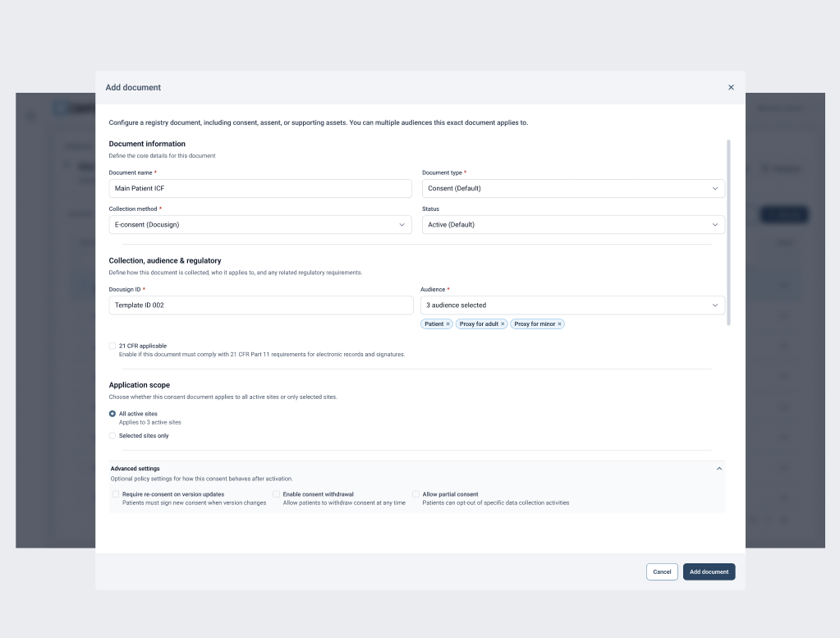Click the Collection, audience & regulatory heading
840x638 pixels.
165,260
